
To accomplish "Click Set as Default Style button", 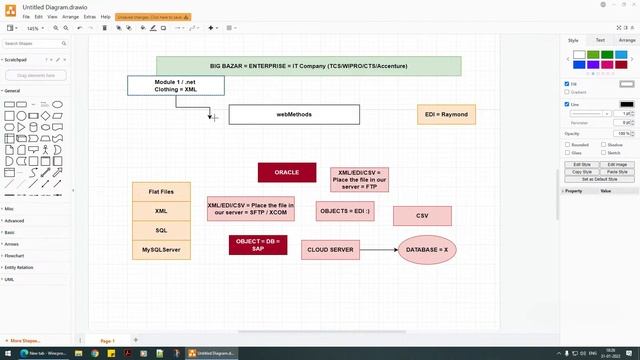I will (x=600, y=179).
